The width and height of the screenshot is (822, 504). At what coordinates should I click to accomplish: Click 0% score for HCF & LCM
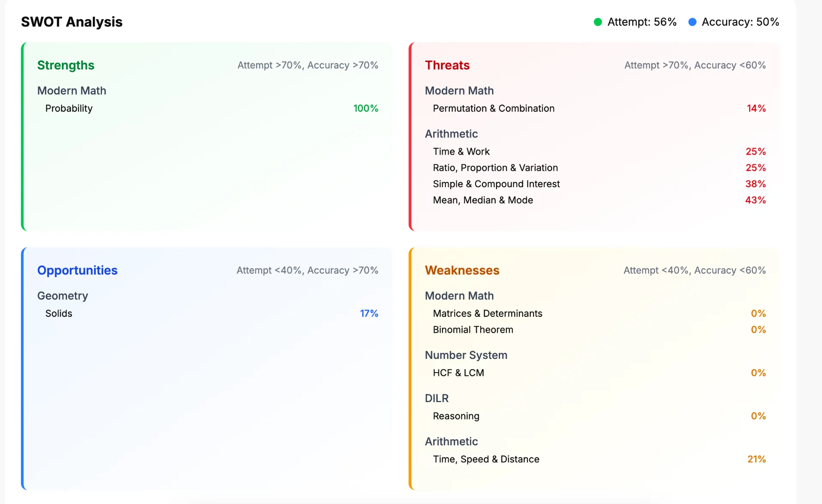tap(758, 373)
